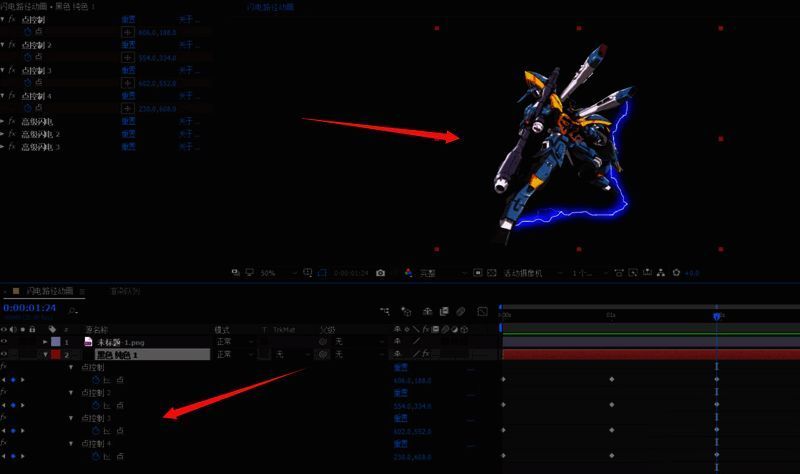Toggle timeline stopwatch for 点控制 point property

95,380
